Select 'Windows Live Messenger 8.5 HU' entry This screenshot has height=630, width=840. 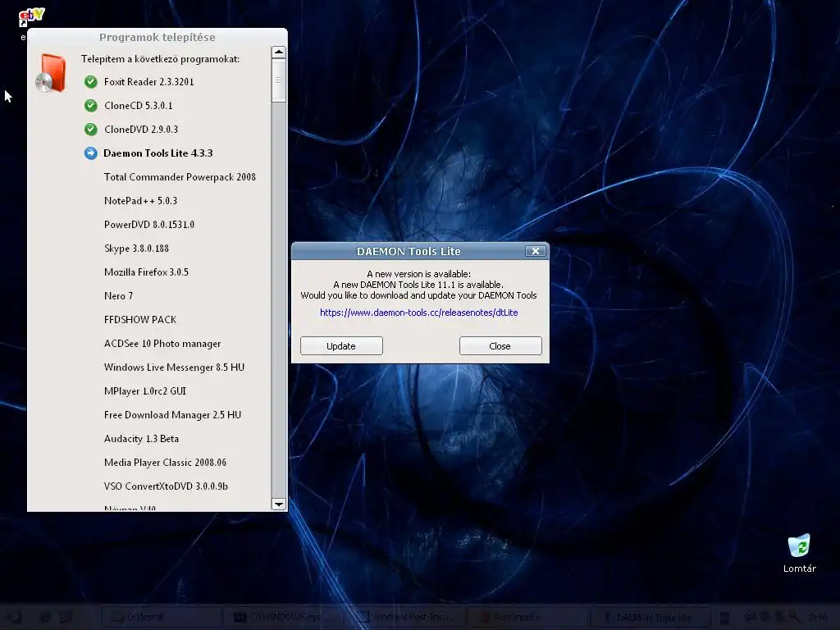point(174,367)
